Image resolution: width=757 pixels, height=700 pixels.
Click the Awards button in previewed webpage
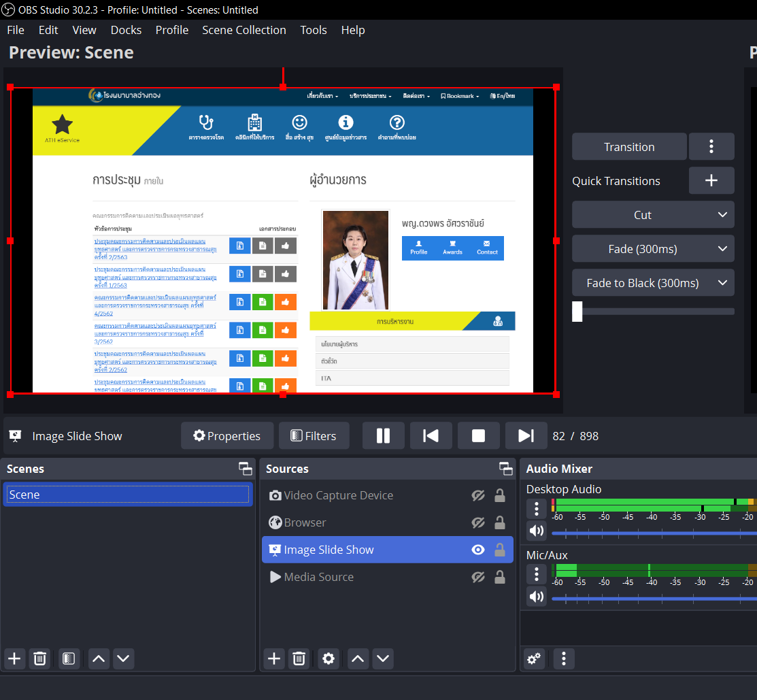tap(452, 248)
